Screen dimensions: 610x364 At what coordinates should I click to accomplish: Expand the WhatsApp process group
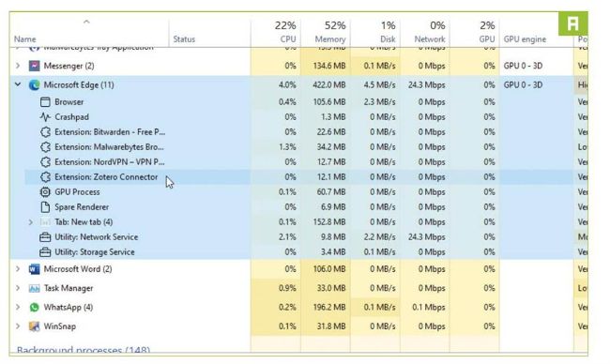[x=18, y=307]
